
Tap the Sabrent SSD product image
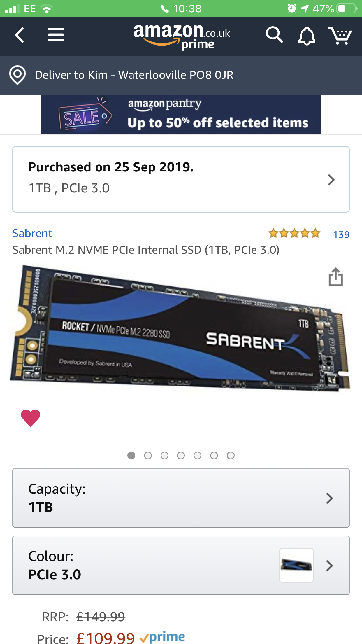click(x=180, y=328)
